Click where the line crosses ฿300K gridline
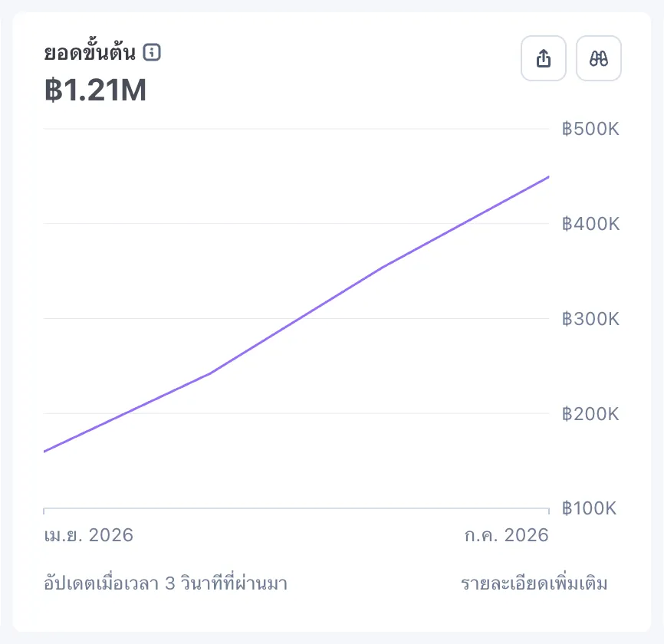 (x=299, y=318)
